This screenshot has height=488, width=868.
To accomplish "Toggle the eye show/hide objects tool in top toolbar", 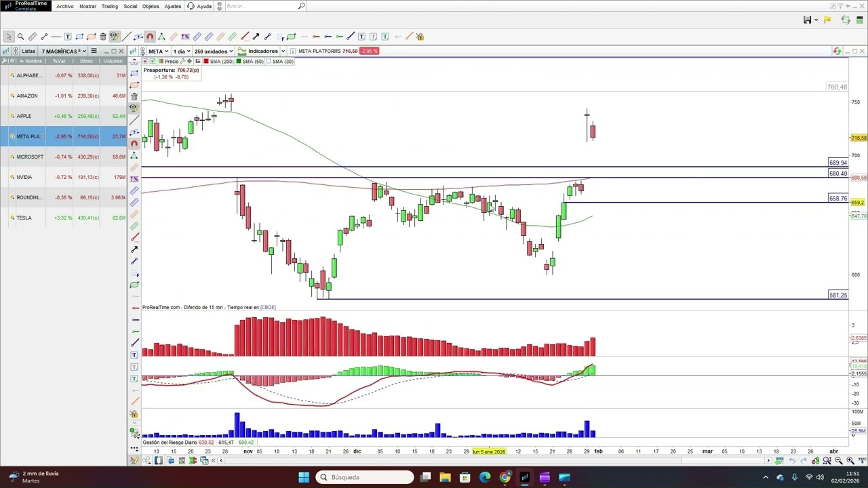I will (115, 37).
